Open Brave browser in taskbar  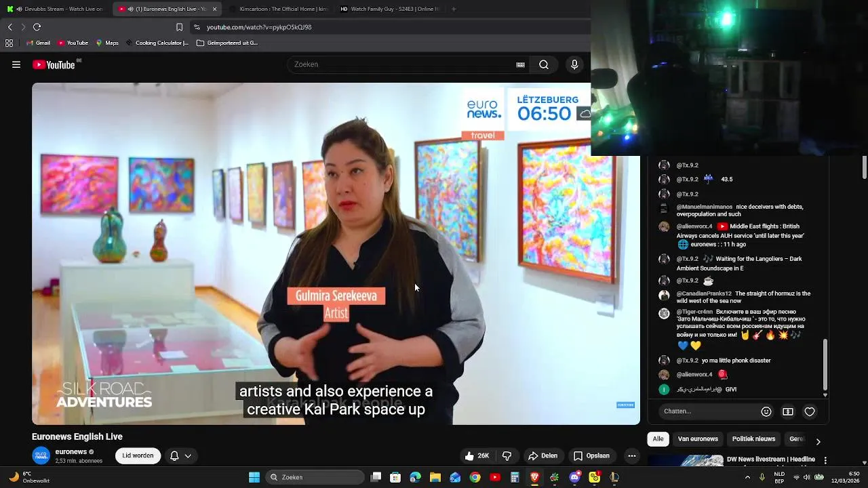pos(535,477)
